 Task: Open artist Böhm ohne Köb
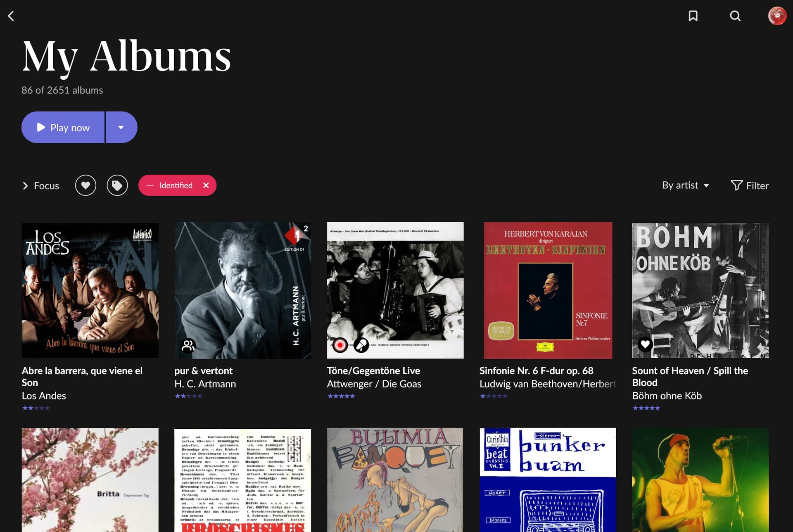667,396
